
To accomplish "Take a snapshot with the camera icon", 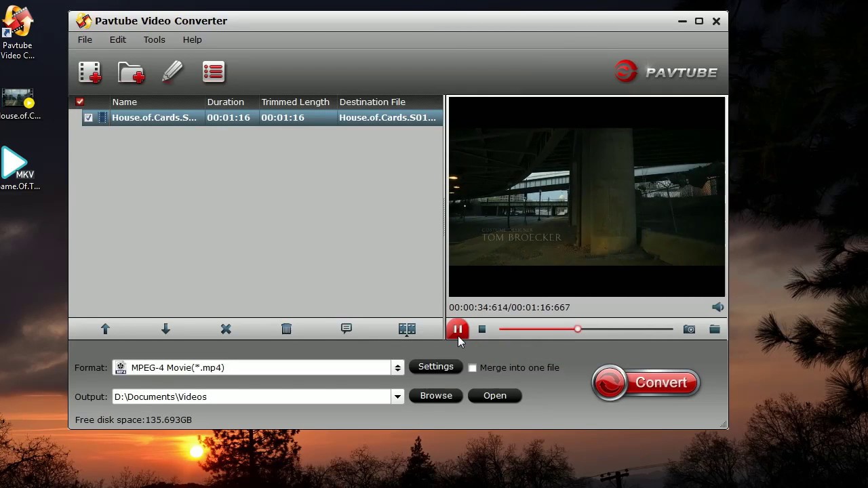I will (x=689, y=329).
